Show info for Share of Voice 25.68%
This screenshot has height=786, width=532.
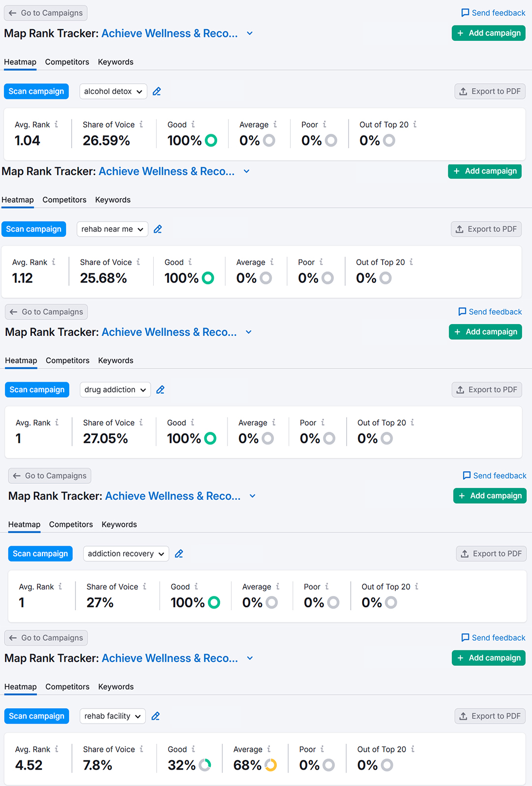click(x=138, y=262)
